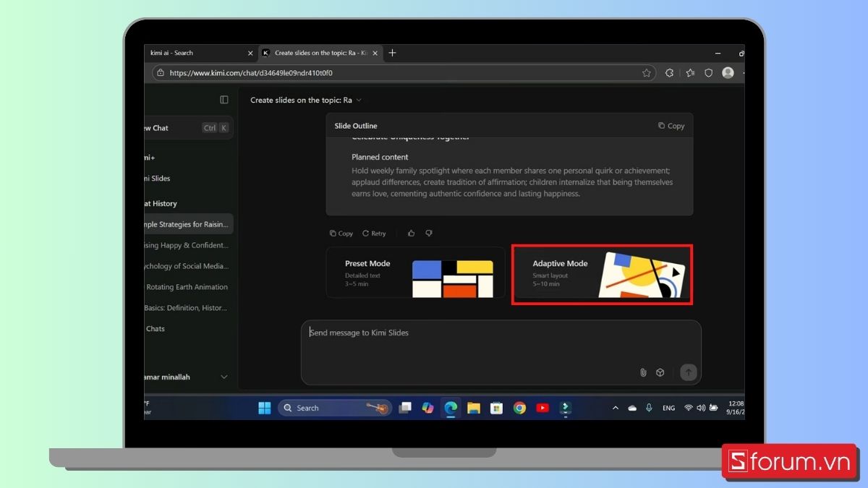Open the Favorites list icon in Edge
868x488 pixels.
click(x=690, y=73)
